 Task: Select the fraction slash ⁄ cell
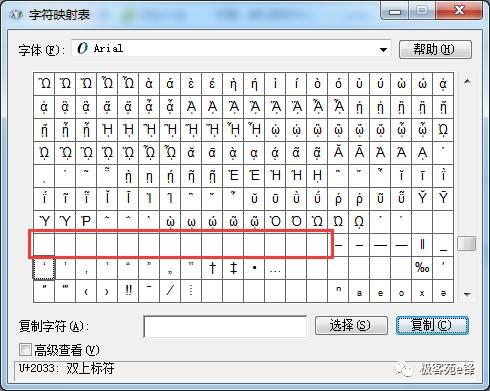170,291
